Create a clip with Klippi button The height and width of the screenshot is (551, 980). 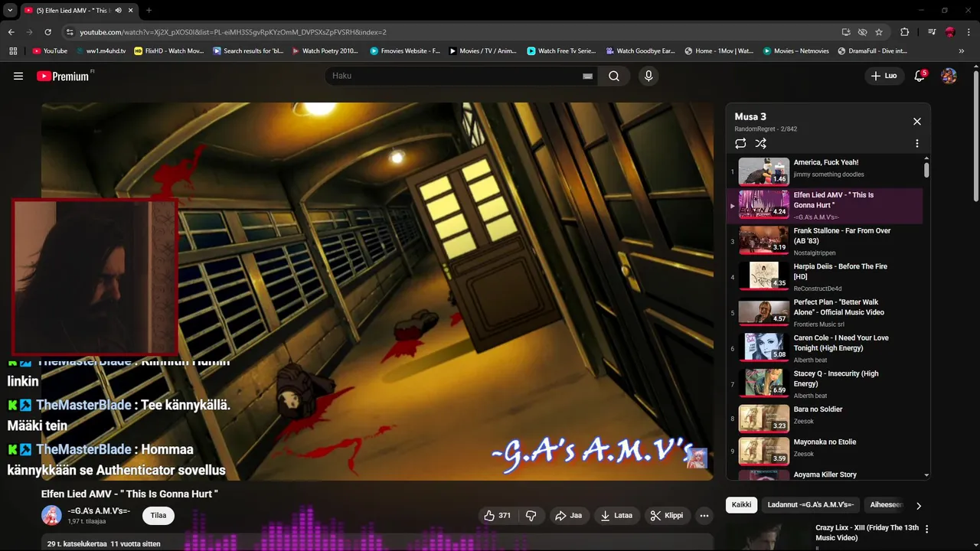(x=666, y=516)
